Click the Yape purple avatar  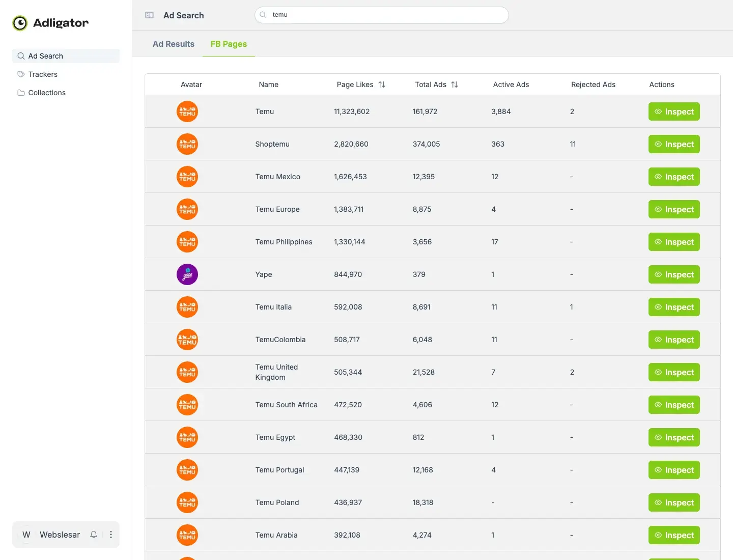(187, 274)
